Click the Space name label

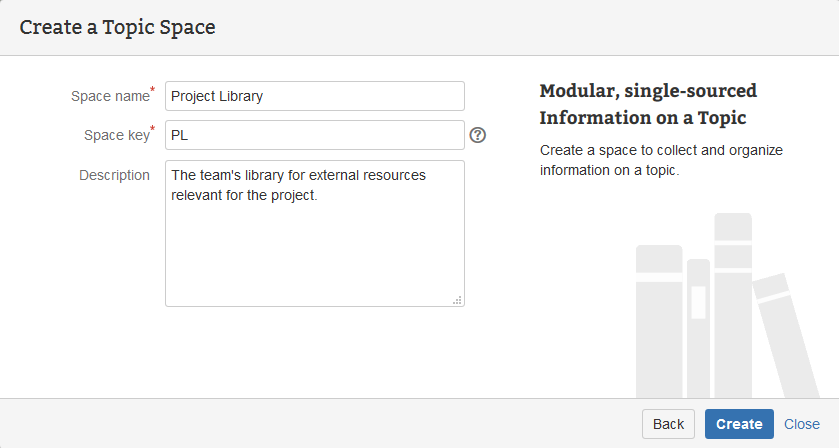[x=109, y=97]
